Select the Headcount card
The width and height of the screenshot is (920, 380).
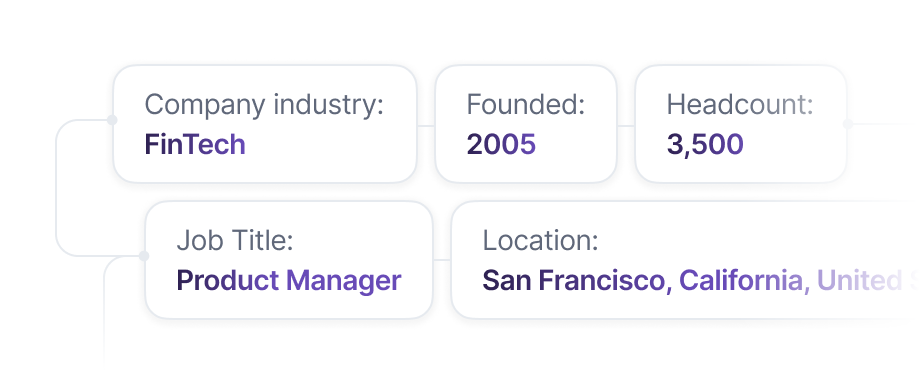pyautogui.click(x=740, y=124)
